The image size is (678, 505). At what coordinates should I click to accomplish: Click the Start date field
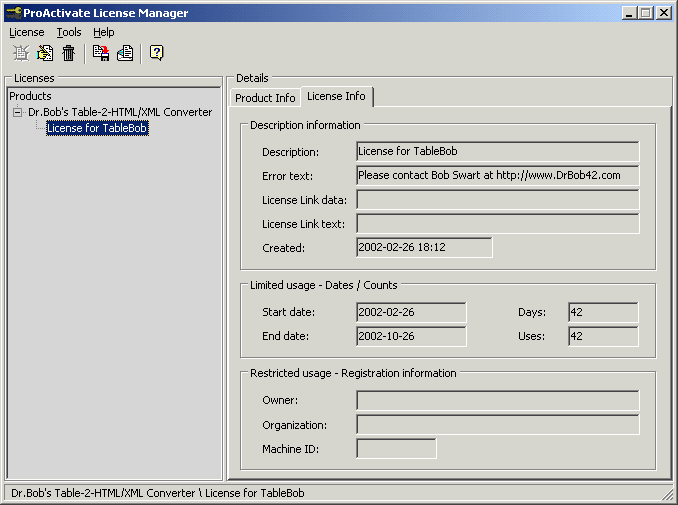pyautogui.click(x=411, y=312)
